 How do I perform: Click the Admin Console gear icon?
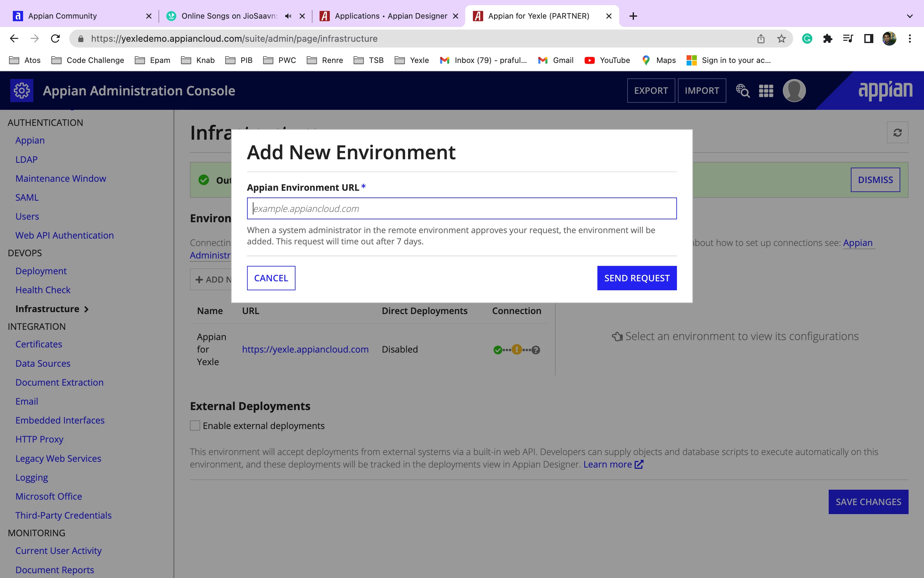pos(22,91)
